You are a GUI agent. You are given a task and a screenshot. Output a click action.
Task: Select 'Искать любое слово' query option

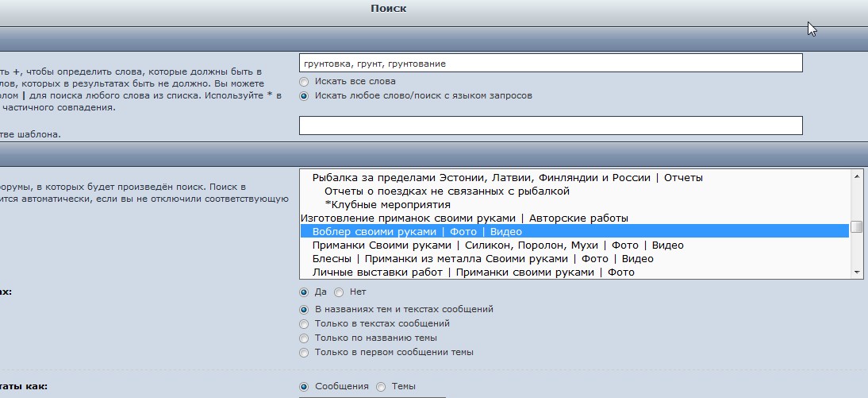[x=304, y=95]
